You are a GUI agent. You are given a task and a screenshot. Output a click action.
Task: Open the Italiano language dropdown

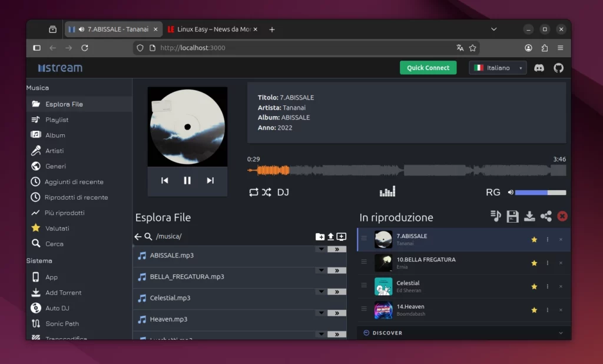(498, 68)
